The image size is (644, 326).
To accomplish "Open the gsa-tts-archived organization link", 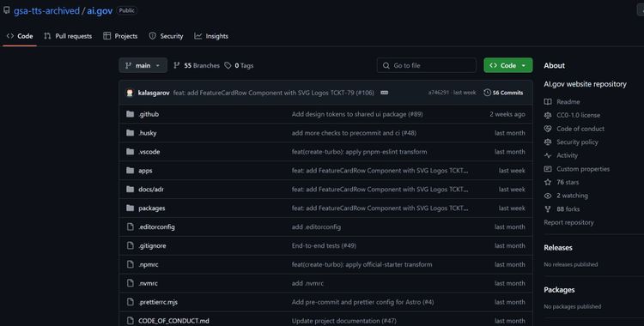I will [46, 10].
